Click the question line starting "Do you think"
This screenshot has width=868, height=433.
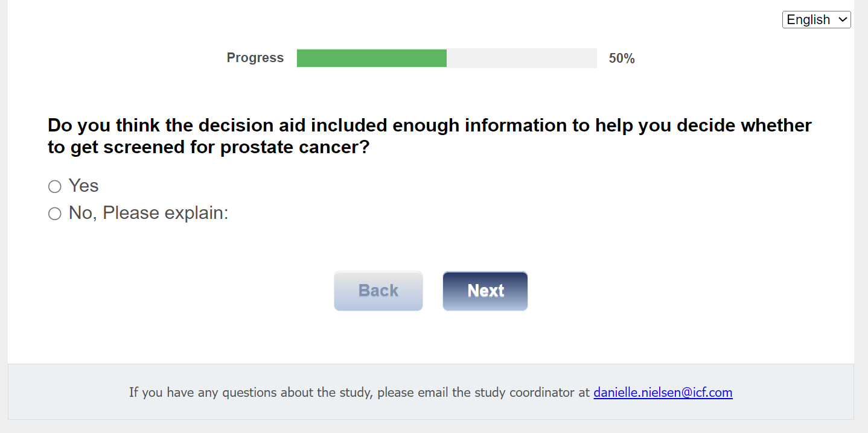(x=429, y=125)
